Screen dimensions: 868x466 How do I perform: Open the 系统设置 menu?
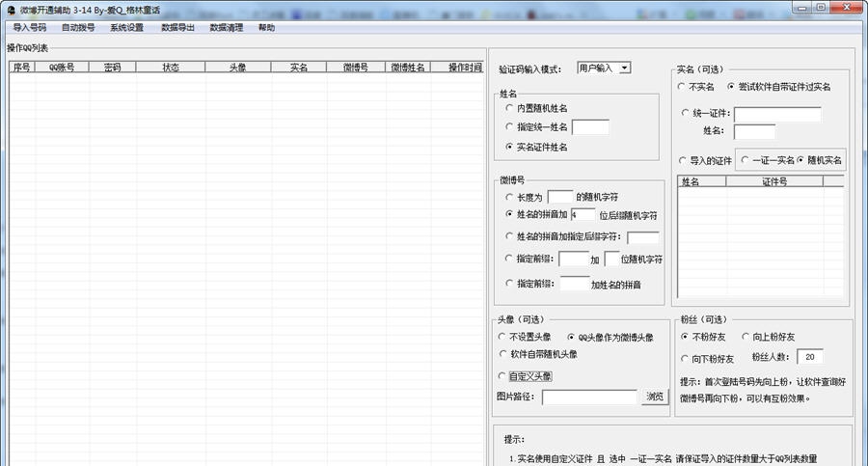click(126, 27)
